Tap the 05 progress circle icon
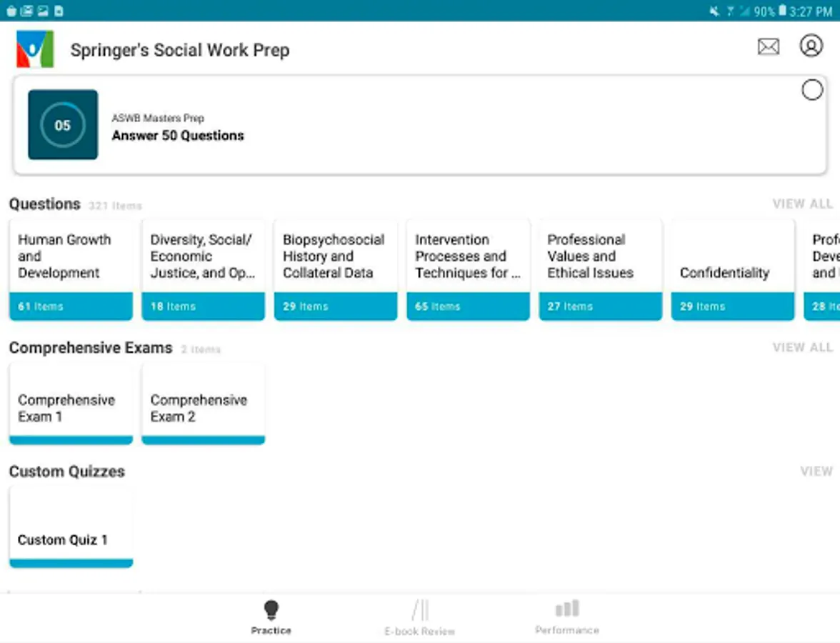 point(63,125)
